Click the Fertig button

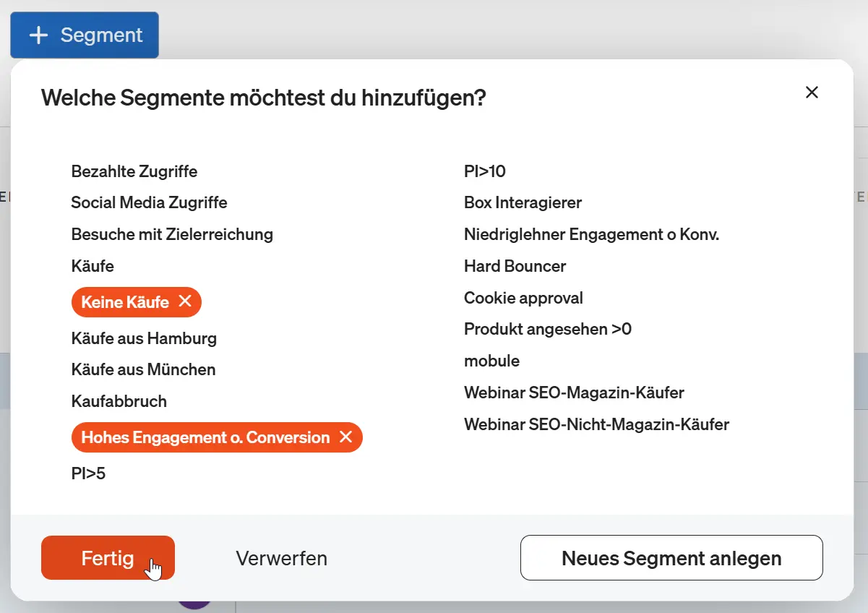107,557
